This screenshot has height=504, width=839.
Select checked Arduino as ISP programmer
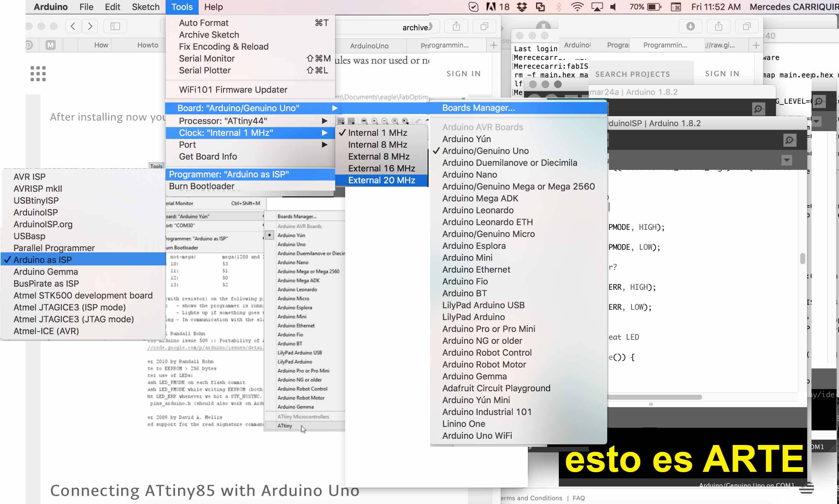[x=83, y=260]
